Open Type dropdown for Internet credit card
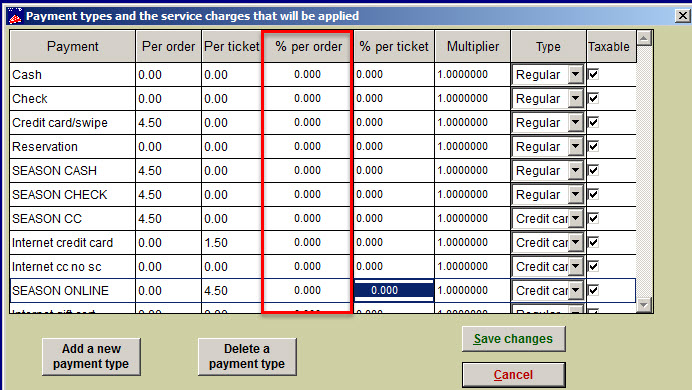The width and height of the screenshot is (692, 390). (575, 243)
